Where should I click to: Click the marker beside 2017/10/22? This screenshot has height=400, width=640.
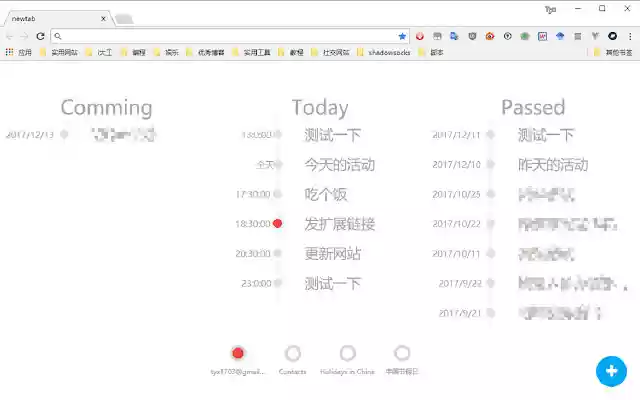tap(491, 224)
